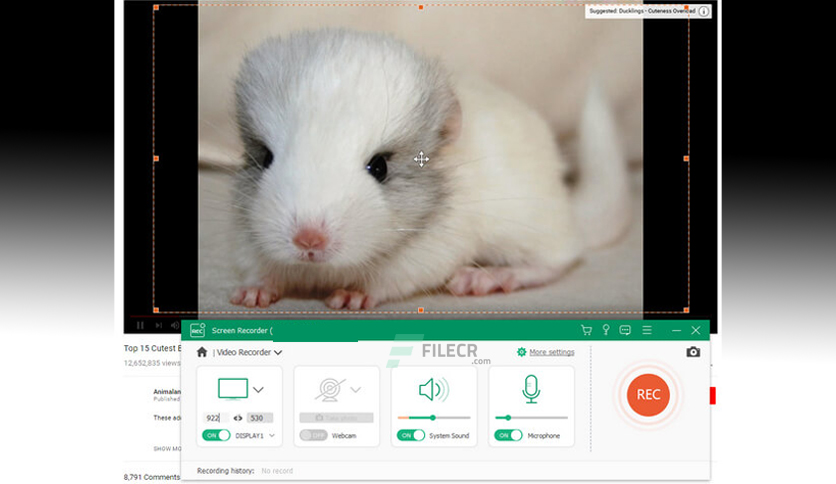Minimize the Screen Recorder window

[677, 330]
